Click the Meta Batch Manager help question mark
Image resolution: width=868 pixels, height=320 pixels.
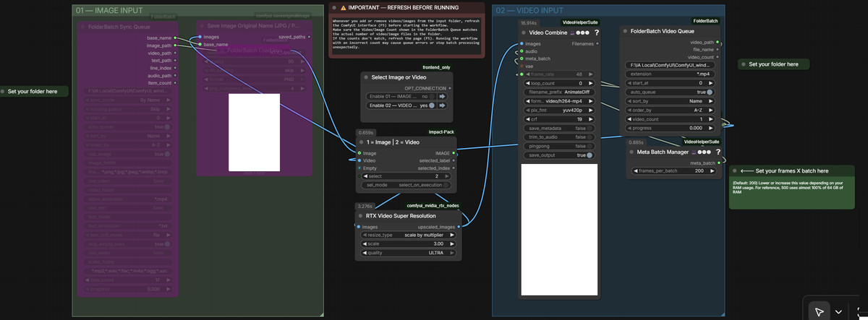[x=718, y=152]
